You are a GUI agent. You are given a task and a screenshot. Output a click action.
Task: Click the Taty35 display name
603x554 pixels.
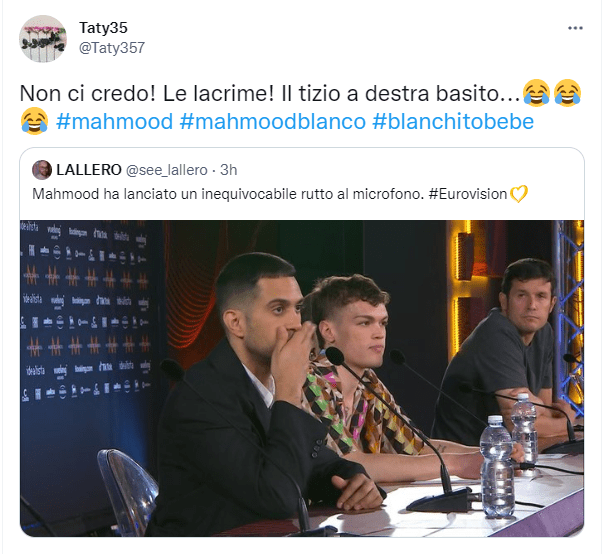point(103,28)
